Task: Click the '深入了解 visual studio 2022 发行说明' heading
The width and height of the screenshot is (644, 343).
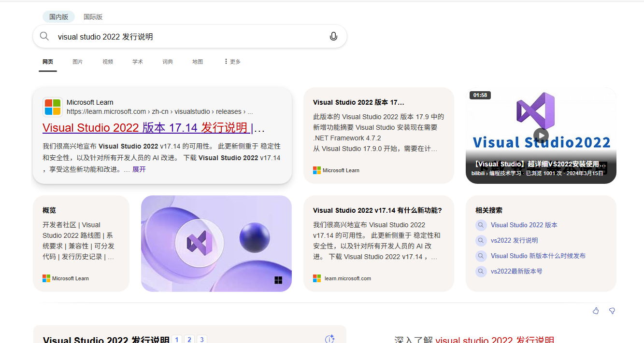Action: 474,340
